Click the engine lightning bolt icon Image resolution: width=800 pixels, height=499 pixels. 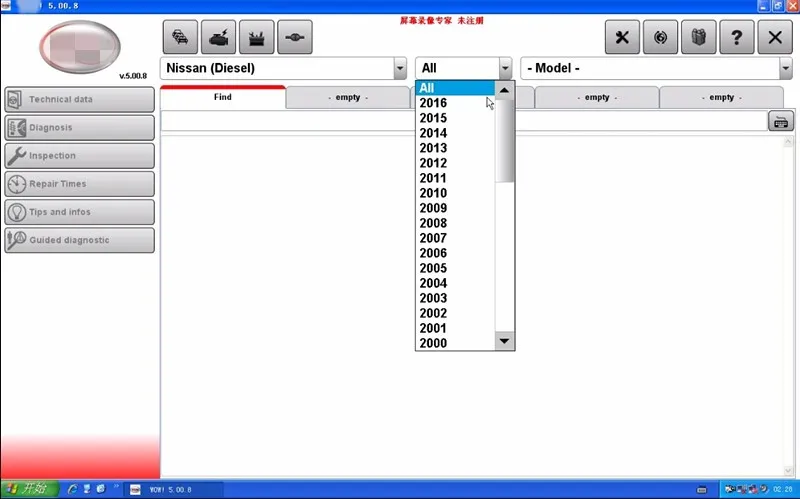[x=218, y=37]
